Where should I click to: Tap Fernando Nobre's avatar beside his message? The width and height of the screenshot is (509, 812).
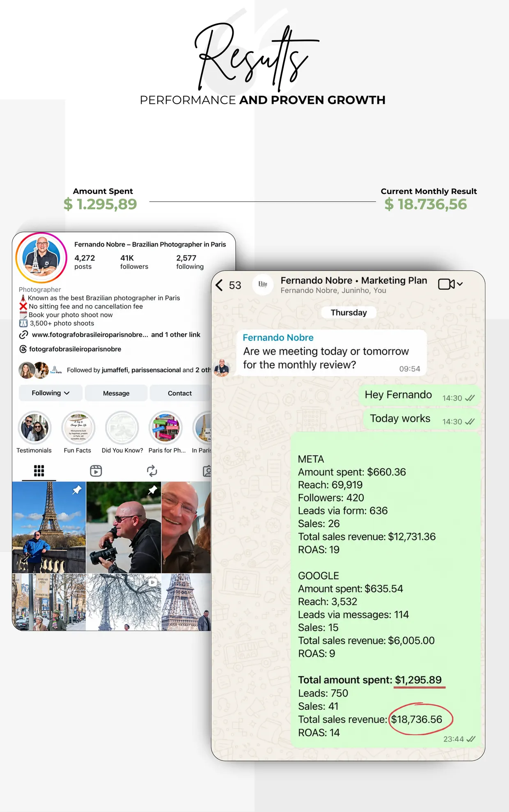(222, 368)
